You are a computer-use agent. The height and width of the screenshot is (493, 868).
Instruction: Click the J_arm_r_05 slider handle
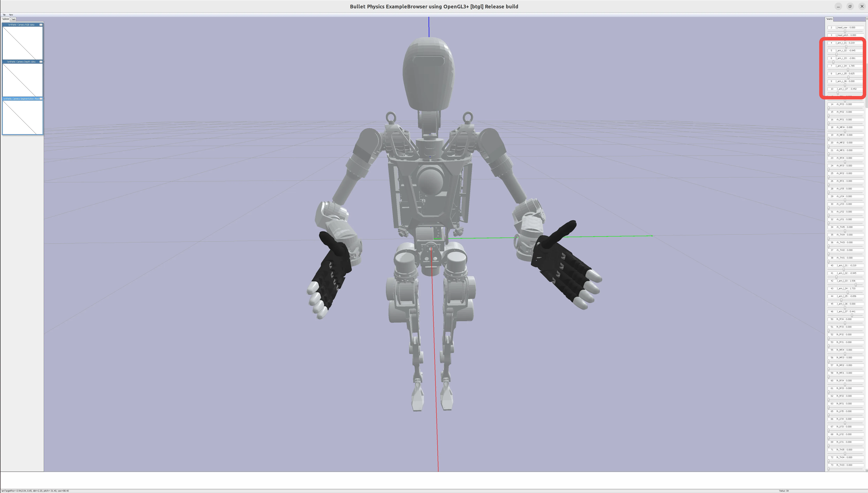tap(848, 77)
